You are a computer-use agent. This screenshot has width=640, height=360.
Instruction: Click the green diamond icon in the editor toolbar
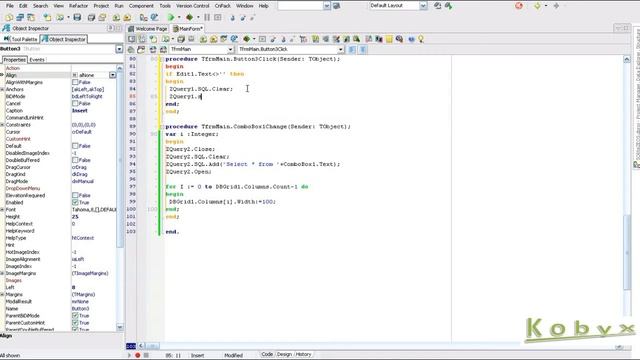247,39
